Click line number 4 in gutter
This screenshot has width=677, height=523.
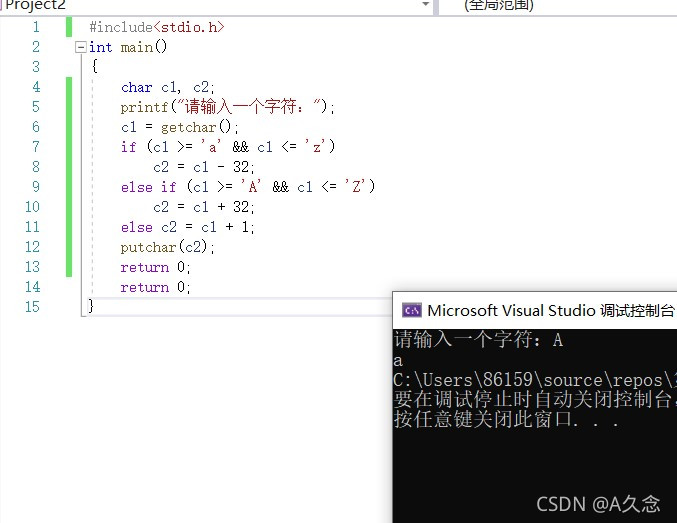point(36,87)
